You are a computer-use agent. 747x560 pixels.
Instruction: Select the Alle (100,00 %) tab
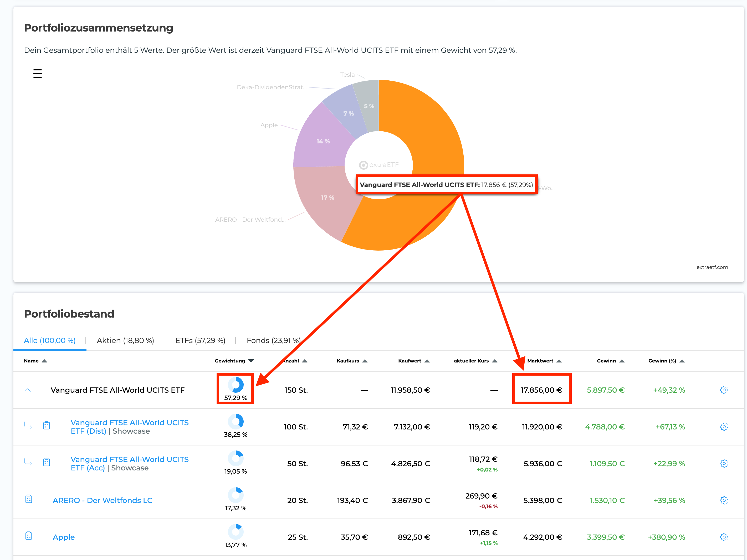[x=50, y=340]
